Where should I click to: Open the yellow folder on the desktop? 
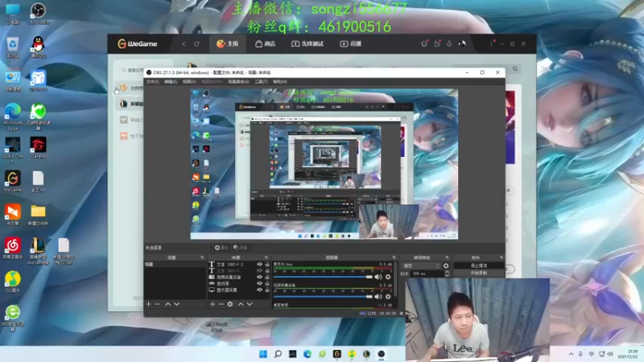[38, 215]
